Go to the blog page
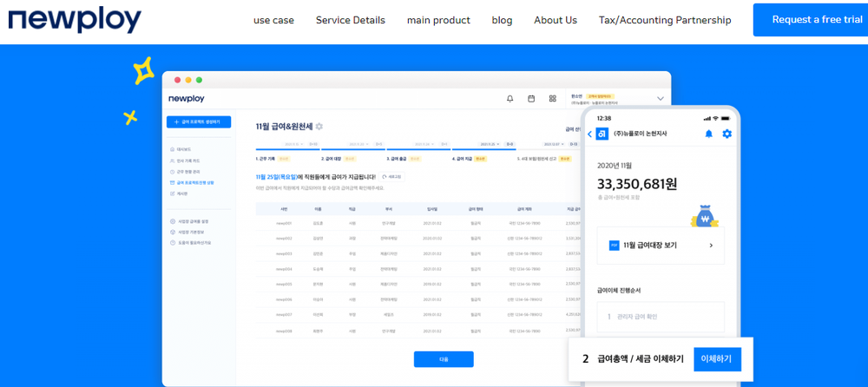Screen dimensions: 868x387 point(502,21)
